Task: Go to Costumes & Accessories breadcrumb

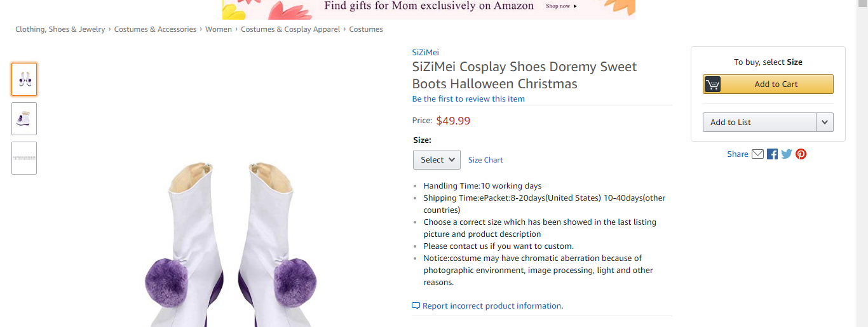Action: [155, 29]
